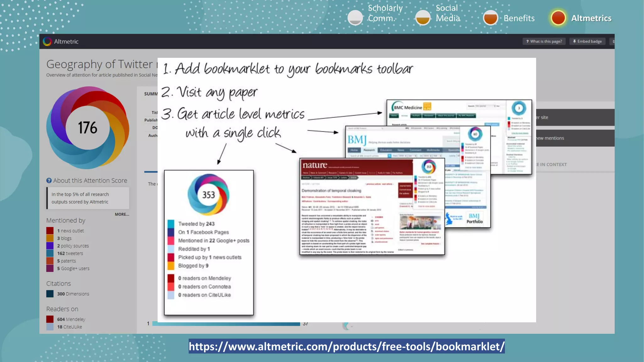Select '3 blogs' entry
The image size is (644, 362).
[64, 238]
